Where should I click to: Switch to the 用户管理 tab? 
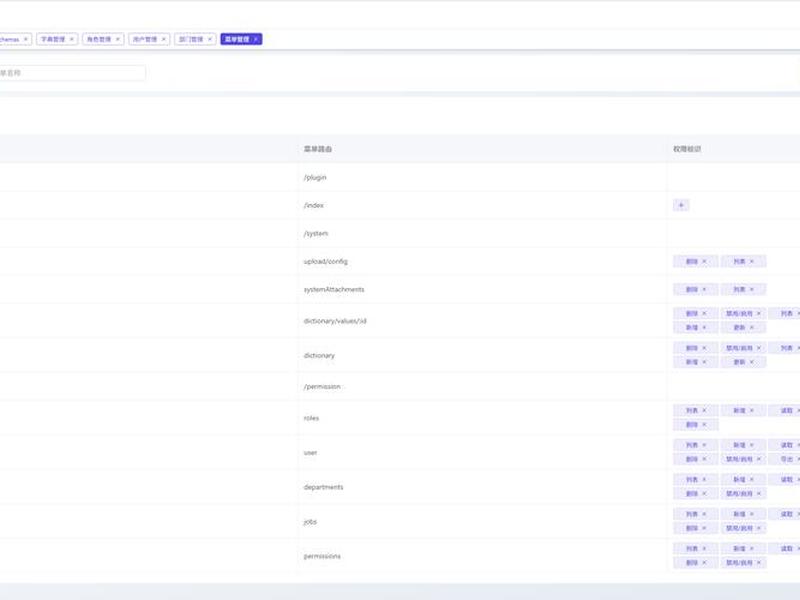click(x=149, y=39)
